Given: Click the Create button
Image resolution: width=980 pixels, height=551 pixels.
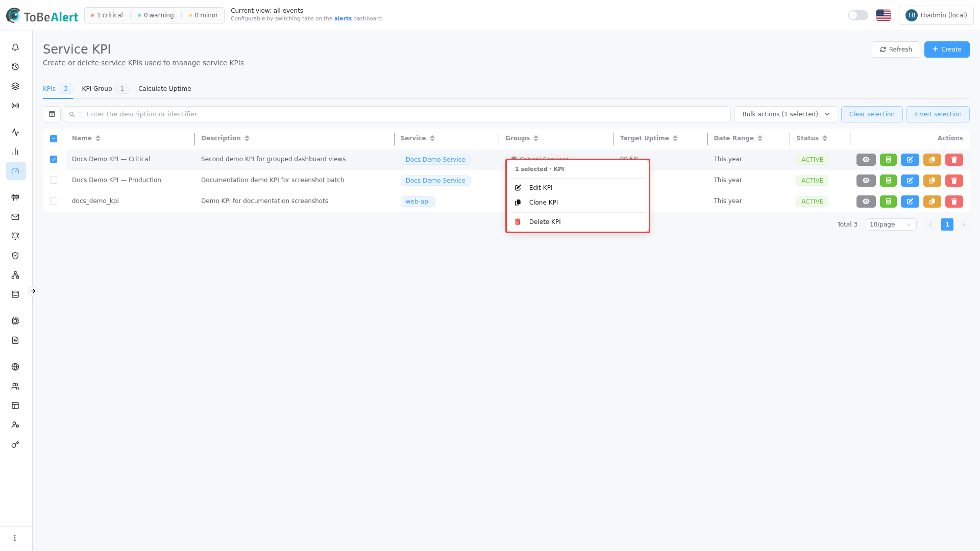Looking at the screenshot, I should coord(947,49).
